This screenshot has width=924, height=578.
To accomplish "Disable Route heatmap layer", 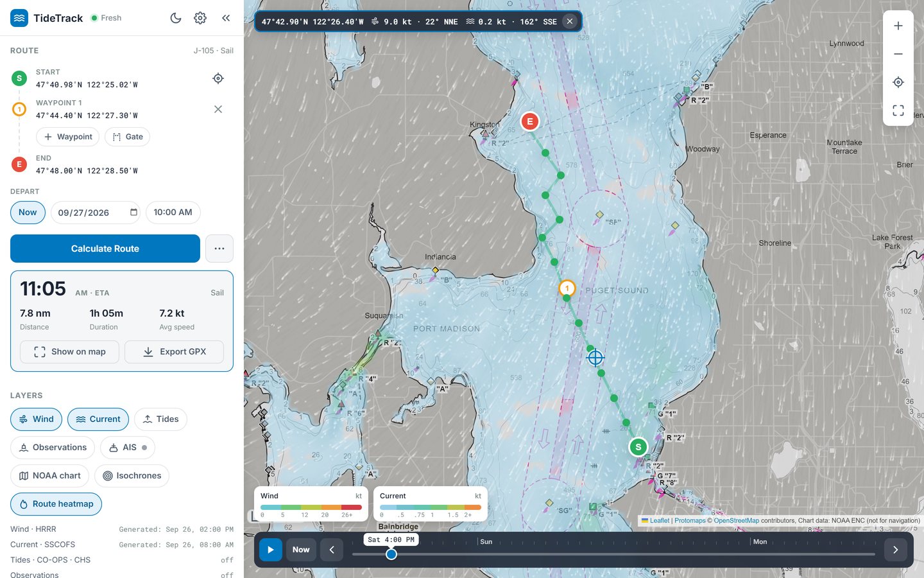I will pyautogui.click(x=56, y=504).
